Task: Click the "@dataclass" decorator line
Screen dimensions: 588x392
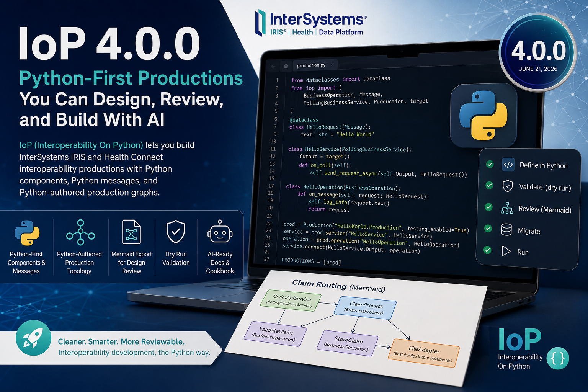Action: tap(304, 120)
